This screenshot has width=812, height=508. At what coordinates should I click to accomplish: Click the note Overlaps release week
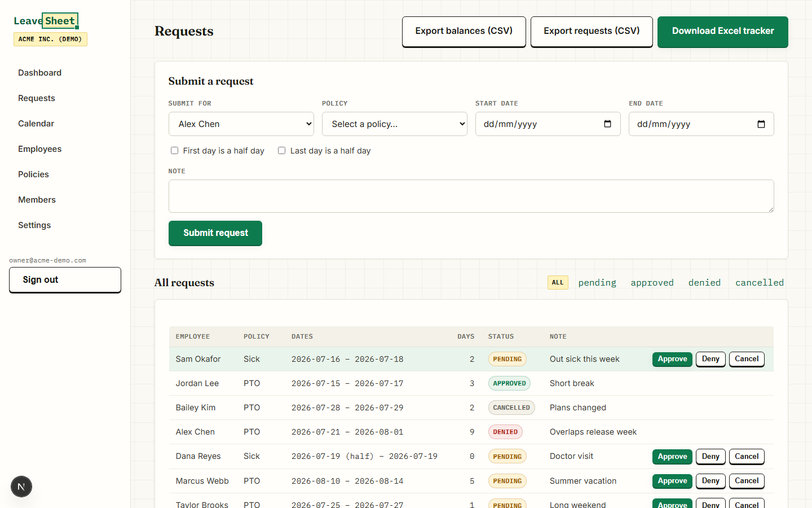pos(593,432)
